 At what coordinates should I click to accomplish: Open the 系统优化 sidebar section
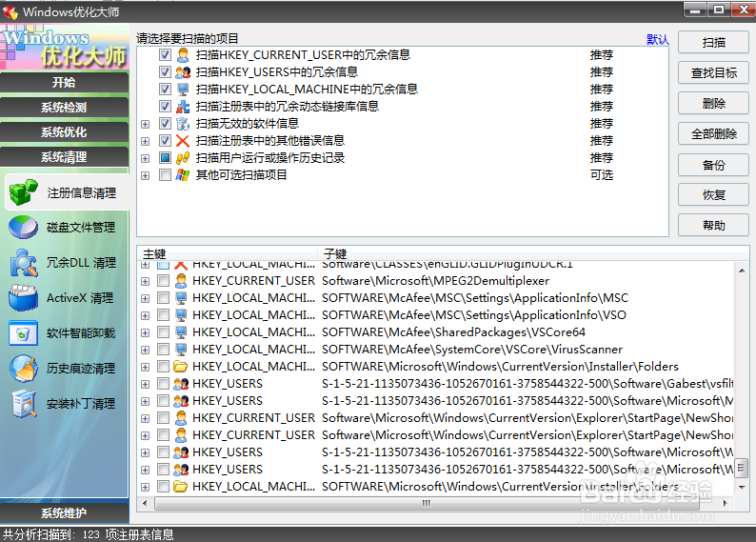coord(64,132)
